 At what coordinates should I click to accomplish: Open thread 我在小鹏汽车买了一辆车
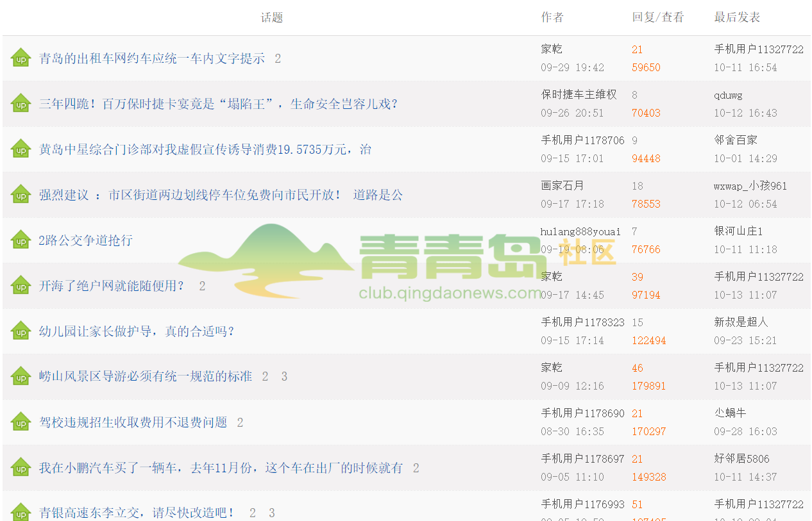pos(221,468)
